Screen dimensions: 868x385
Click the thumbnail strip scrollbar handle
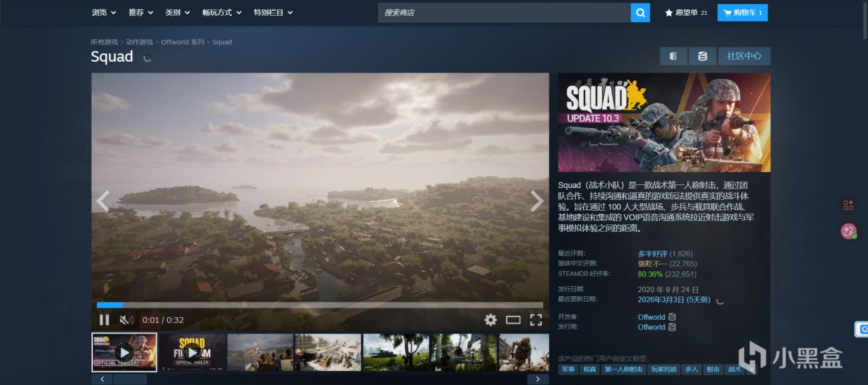130,379
